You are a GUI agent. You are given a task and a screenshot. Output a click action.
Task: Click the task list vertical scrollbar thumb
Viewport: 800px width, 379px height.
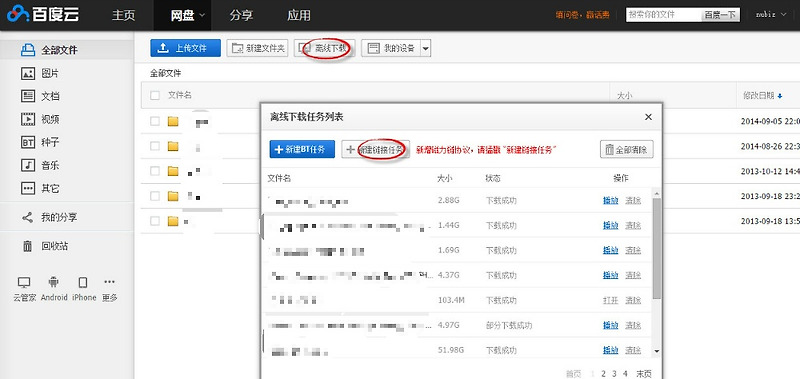click(657, 248)
